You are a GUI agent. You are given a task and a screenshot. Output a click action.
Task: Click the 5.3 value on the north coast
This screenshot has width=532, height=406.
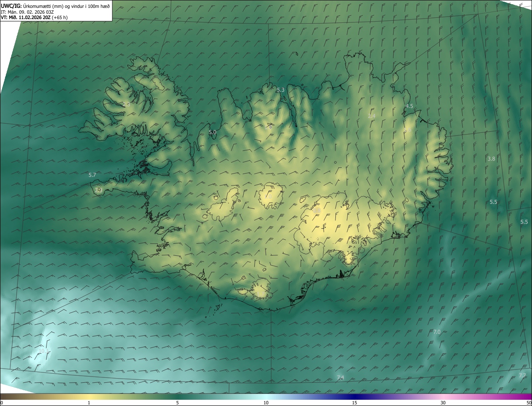tap(281, 90)
